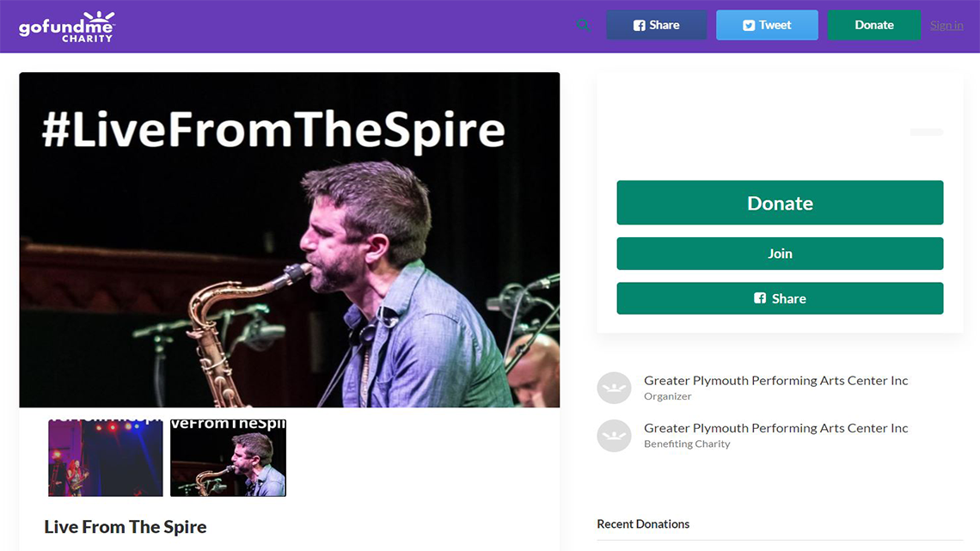Click the Benefiting Charity avatar icon
The width and height of the screenshot is (980, 551).
[x=614, y=436]
